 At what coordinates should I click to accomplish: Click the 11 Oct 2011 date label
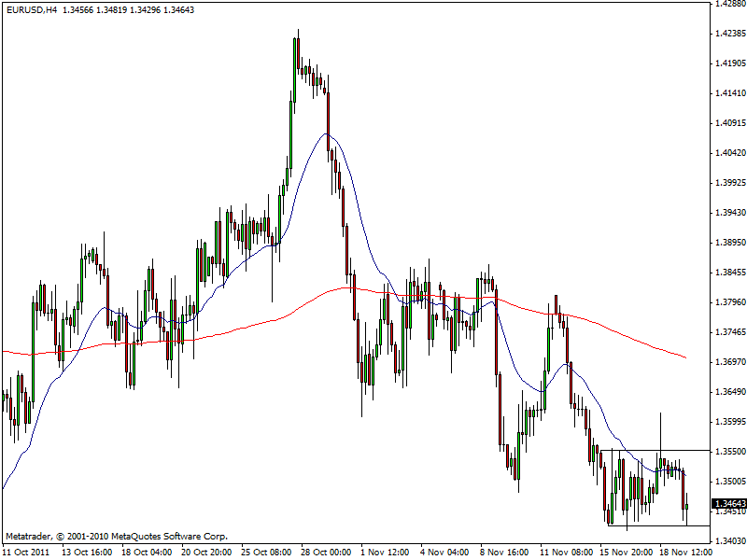[26, 552]
